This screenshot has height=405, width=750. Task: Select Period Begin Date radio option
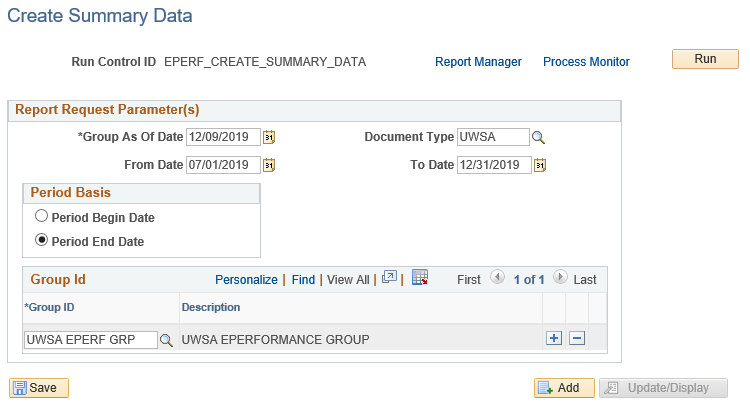(42, 216)
